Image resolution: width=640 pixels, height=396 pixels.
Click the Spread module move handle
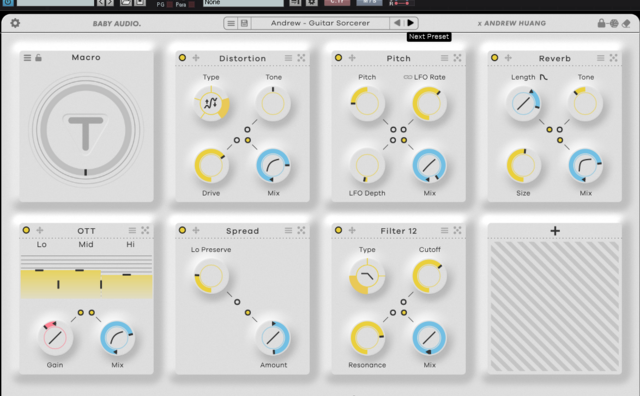pos(196,230)
